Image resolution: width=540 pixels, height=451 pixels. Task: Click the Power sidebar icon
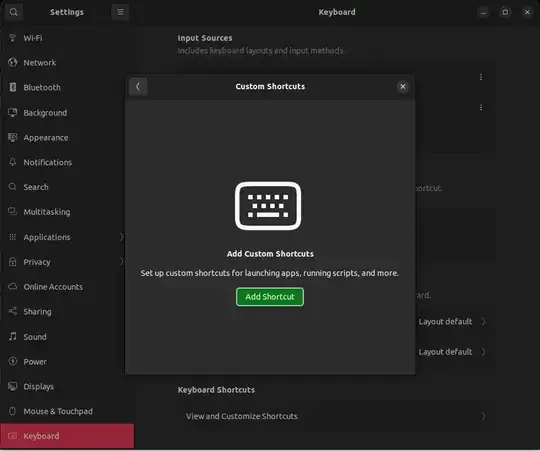click(x=12, y=361)
